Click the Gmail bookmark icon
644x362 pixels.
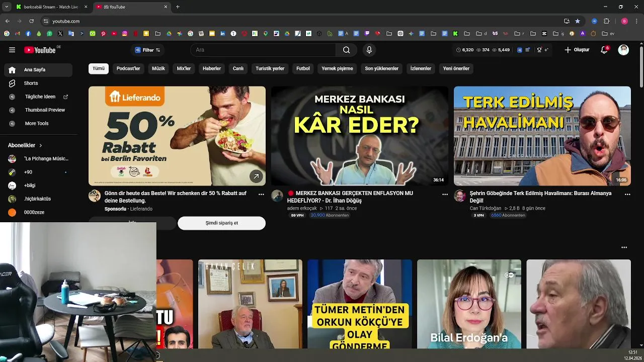point(17,34)
